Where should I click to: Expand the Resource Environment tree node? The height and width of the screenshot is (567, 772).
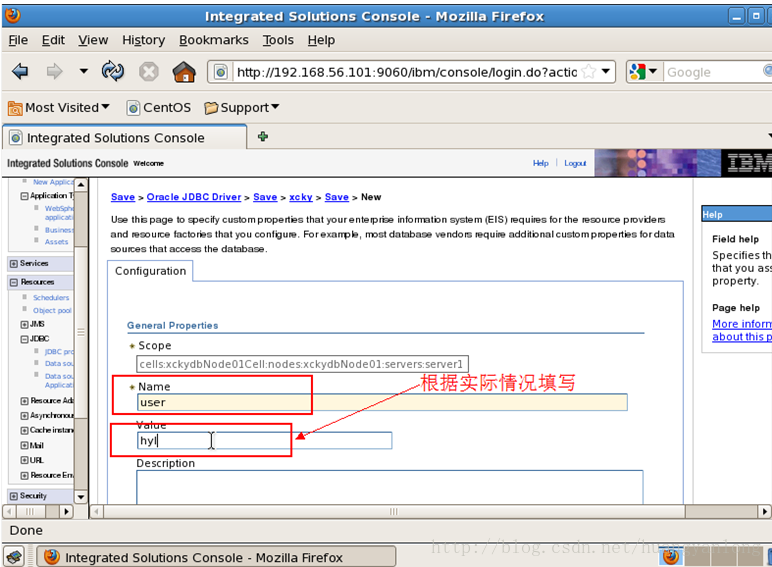coord(24,475)
